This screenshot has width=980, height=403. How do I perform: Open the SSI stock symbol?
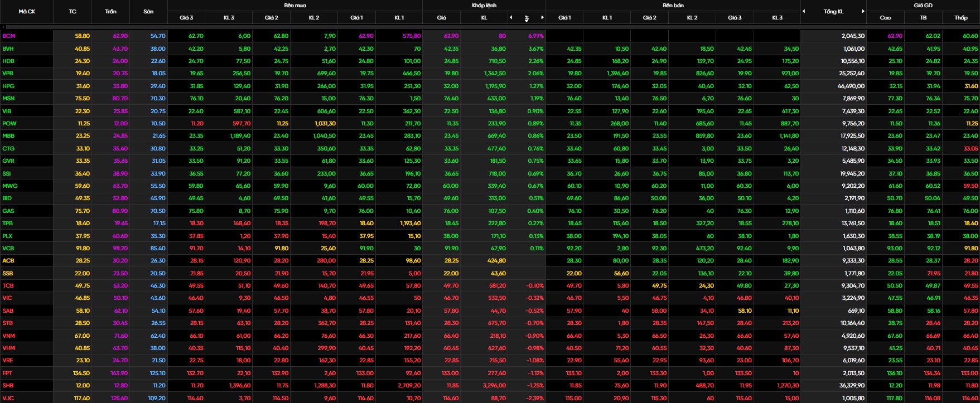[x=7, y=173]
